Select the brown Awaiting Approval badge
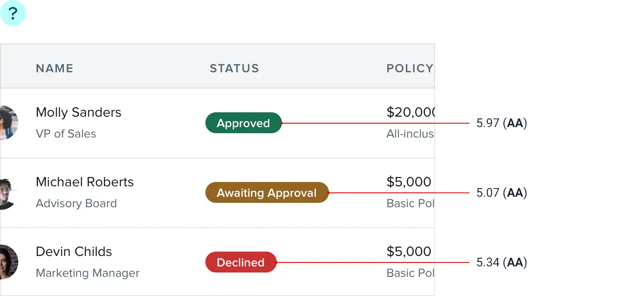The width and height of the screenshot is (644, 296). 267,193
